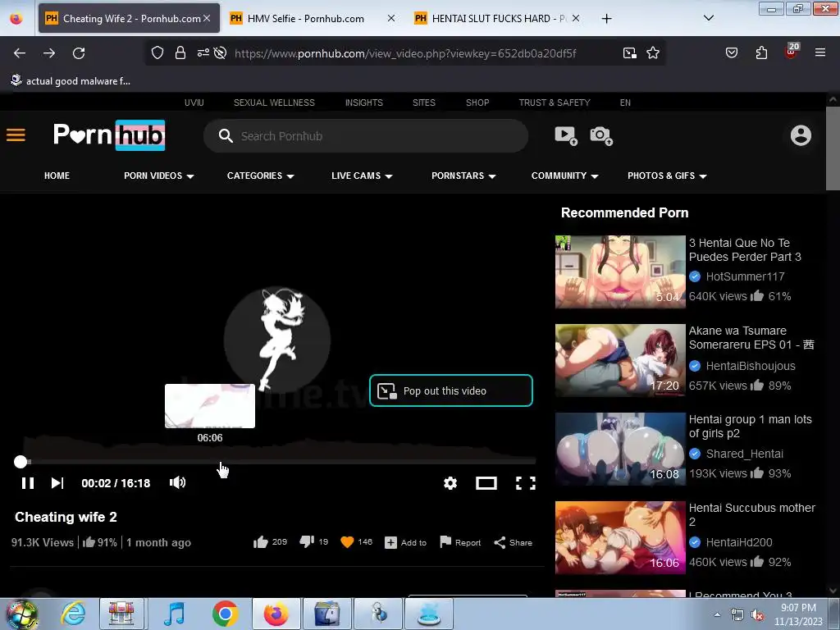Dislike the video with thumbs down
Viewport: 840px width, 630px height.
(307, 542)
